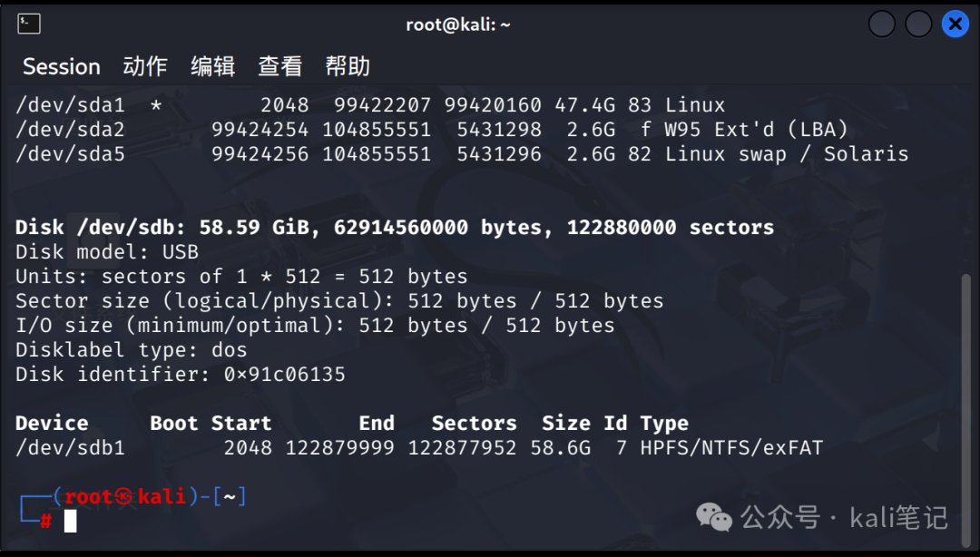980x557 pixels.
Task: Click the /dev/sda5 swap partition entry
Action: (x=70, y=154)
